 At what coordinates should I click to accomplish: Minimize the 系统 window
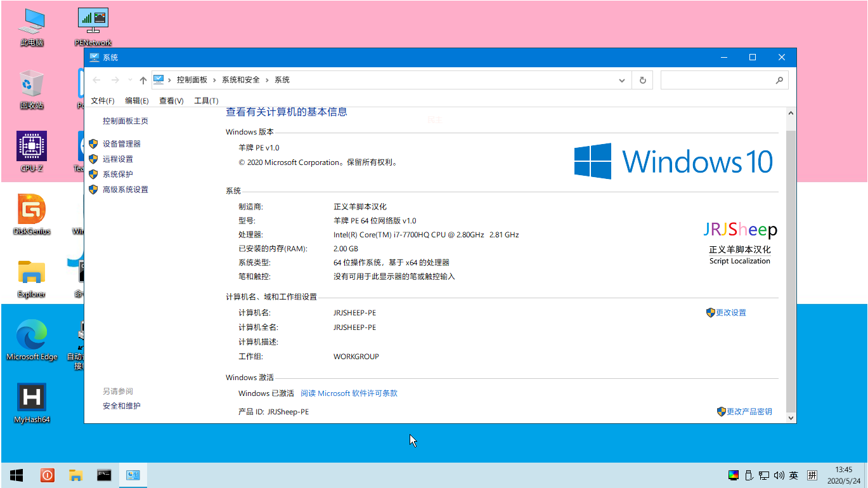[724, 58]
